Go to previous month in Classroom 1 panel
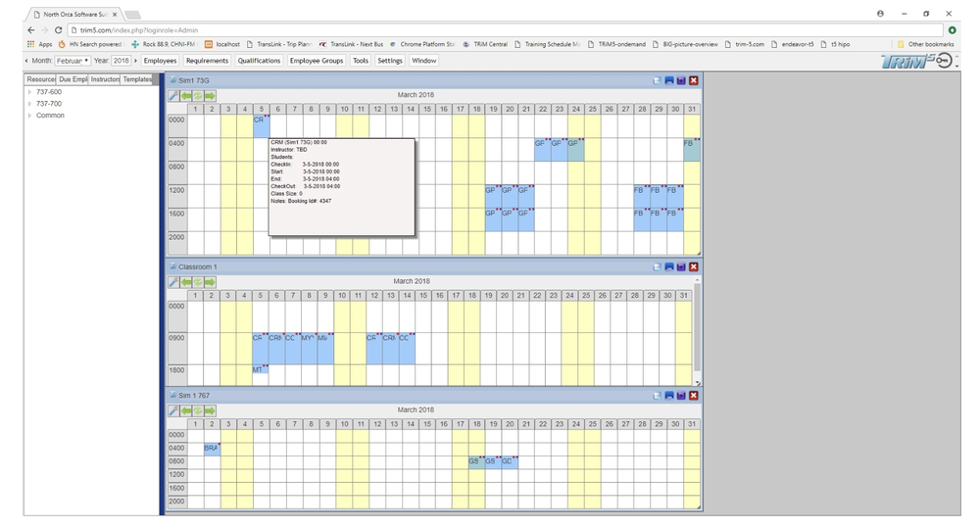Viewport: 980px width, 527px height. pos(186,282)
